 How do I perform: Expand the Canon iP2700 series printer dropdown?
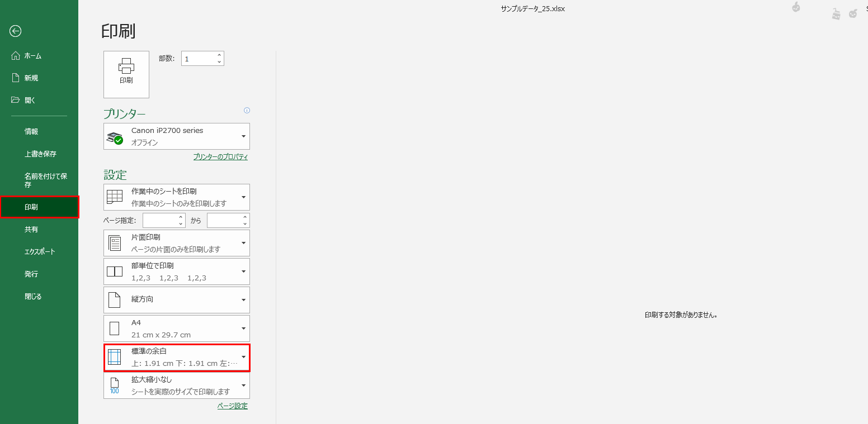point(243,136)
